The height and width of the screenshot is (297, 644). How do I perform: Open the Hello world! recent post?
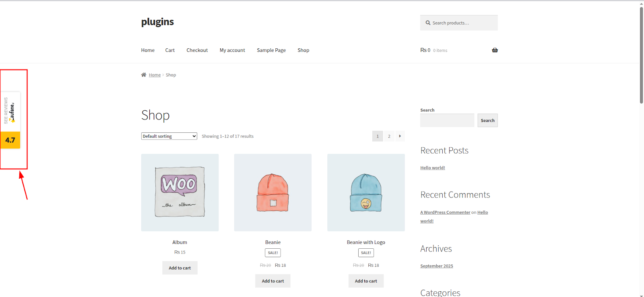click(x=432, y=168)
